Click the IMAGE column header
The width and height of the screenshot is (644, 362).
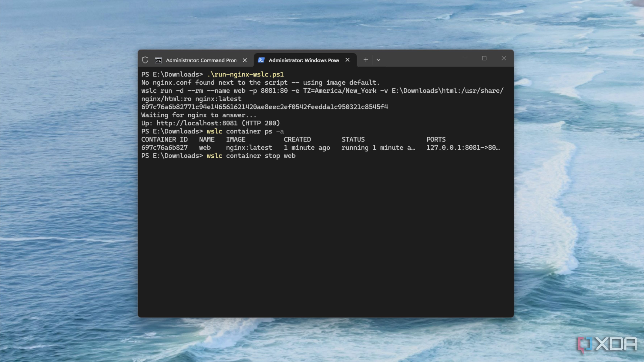click(236, 139)
